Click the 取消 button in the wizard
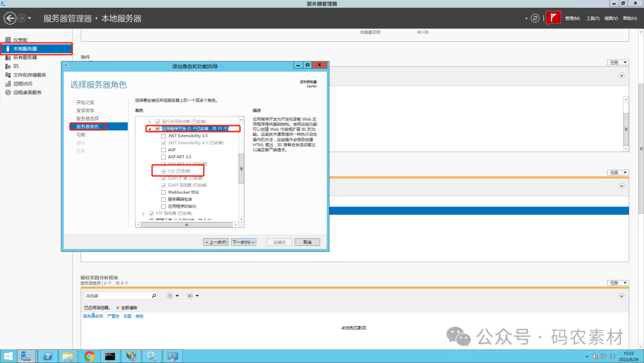This screenshot has width=644, height=363. tap(307, 242)
